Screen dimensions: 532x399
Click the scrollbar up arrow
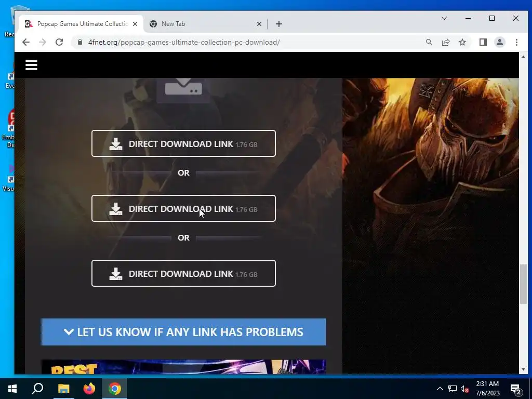point(523,57)
